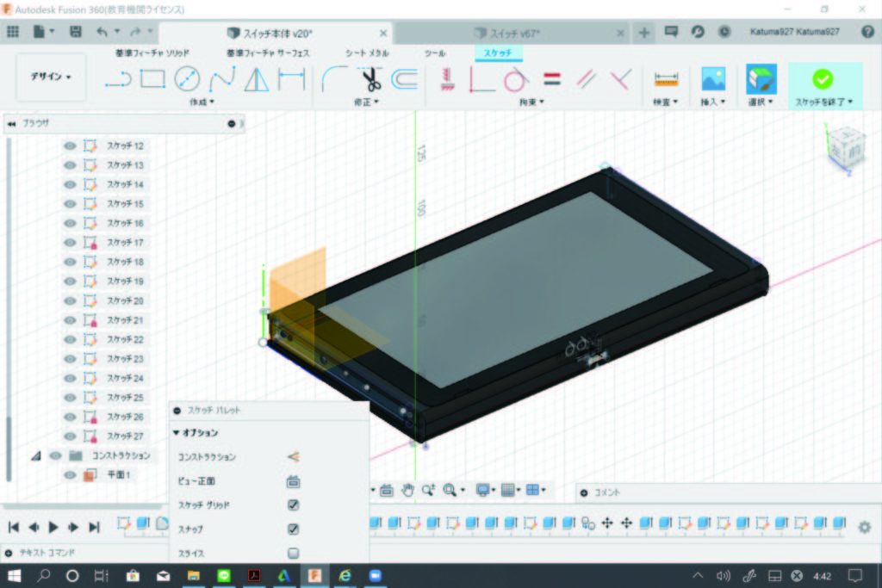This screenshot has height=588, width=882.
Task: Switch to the シートメタル tab
Action: [x=366, y=53]
